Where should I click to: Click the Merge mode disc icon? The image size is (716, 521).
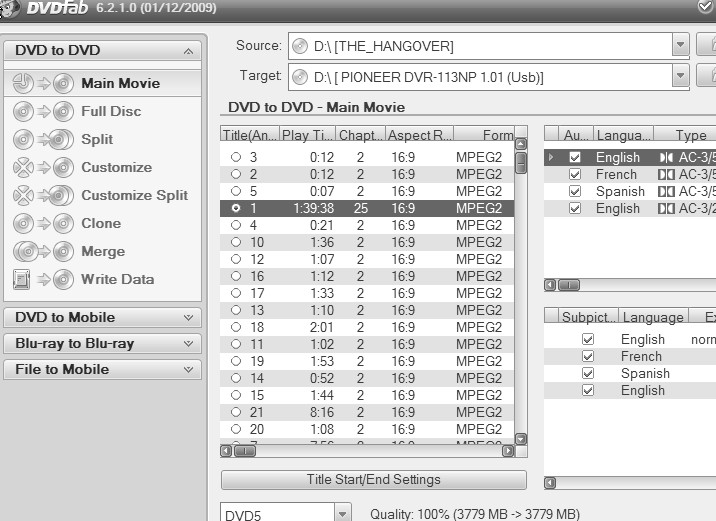[26, 252]
